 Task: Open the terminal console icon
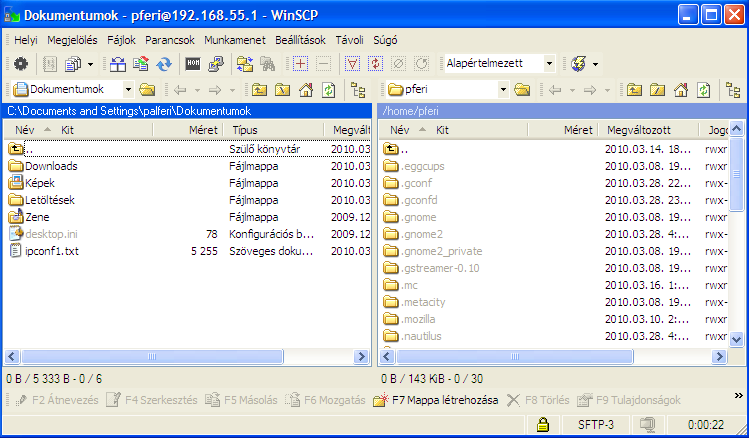coord(193,64)
